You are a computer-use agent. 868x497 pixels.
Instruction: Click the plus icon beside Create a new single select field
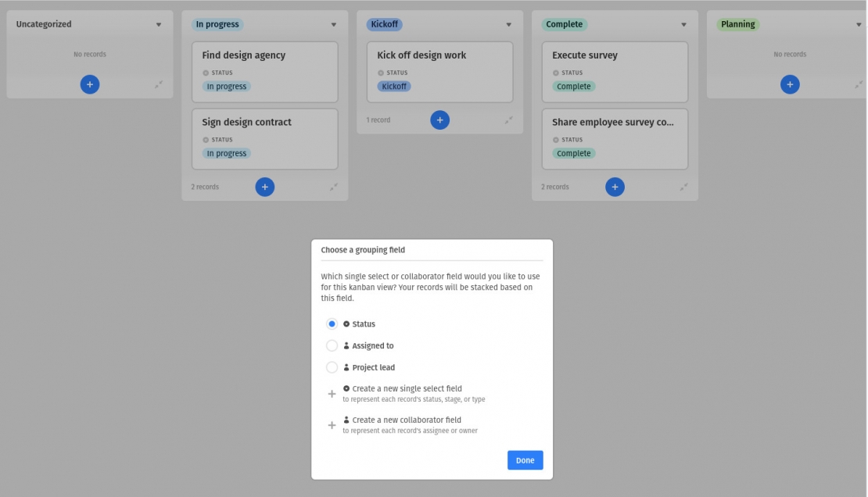coord(332,393)
